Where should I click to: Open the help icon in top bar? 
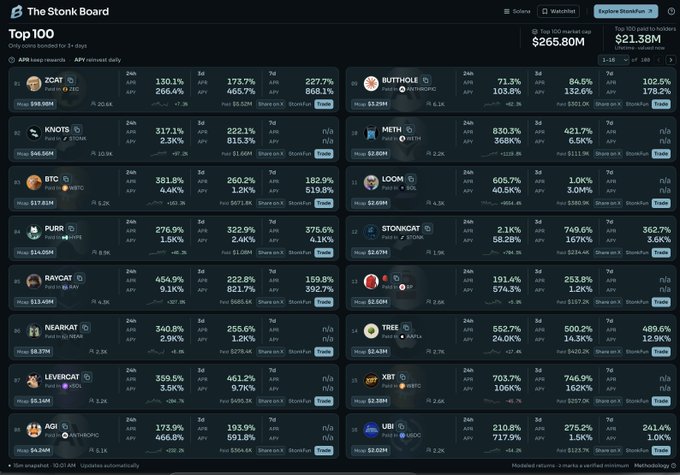click(671, 11)
